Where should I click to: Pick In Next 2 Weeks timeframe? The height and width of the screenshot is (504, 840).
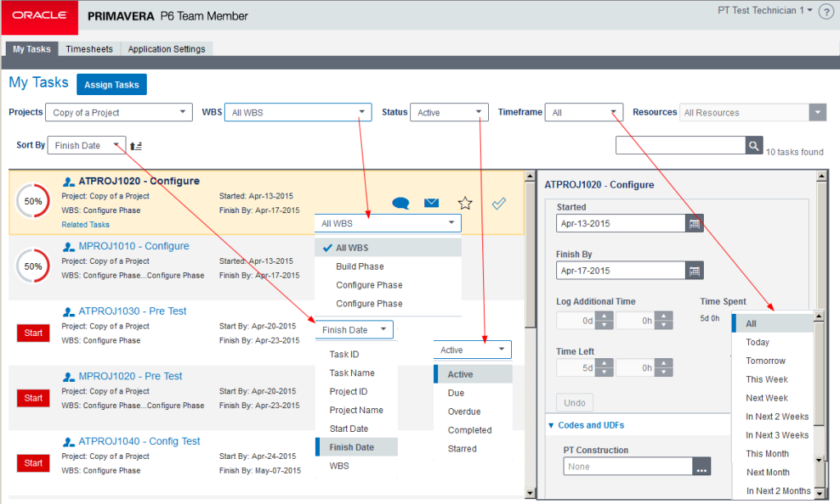[777, 417]
